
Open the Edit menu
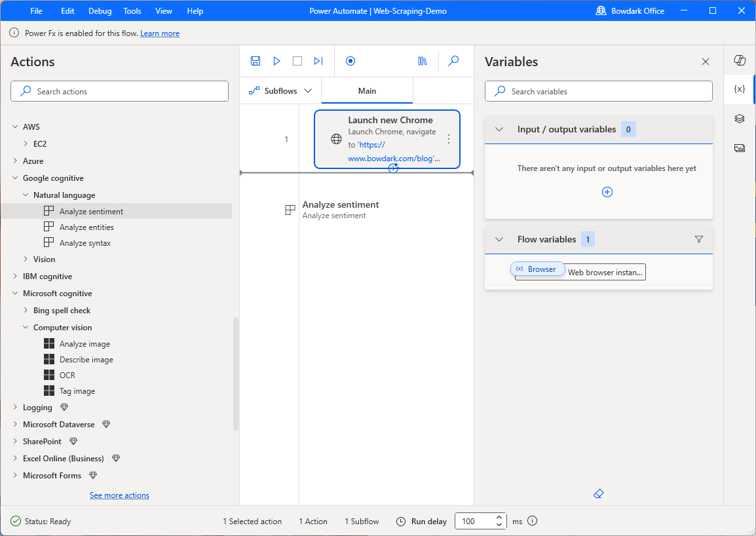67,10
